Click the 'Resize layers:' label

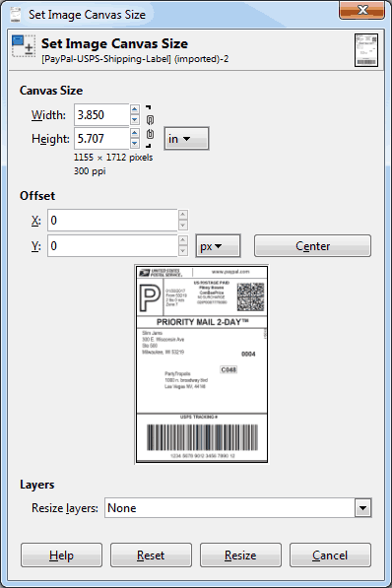pos(65,508)
